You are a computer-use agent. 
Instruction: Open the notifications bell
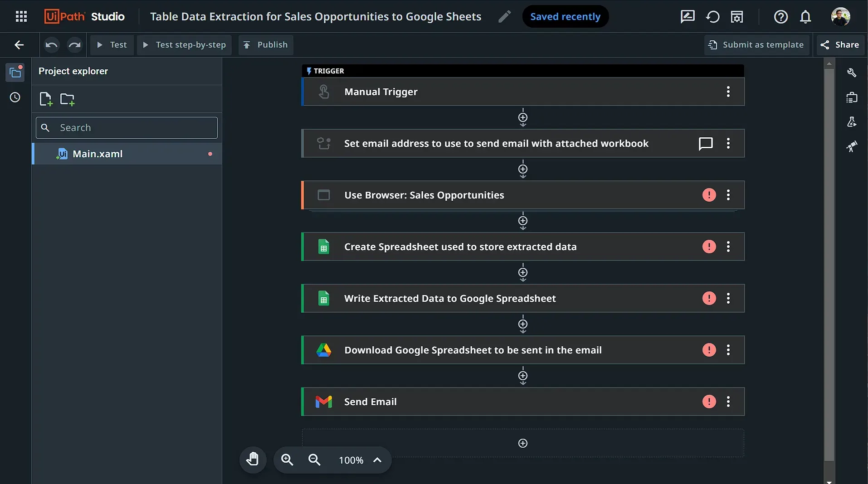click(x=805, y=17)
